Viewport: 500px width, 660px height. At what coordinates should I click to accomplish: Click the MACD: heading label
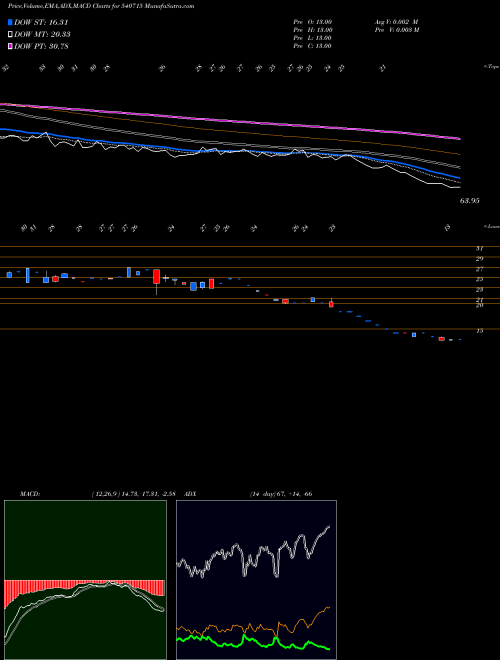click(x=30, y=494)
